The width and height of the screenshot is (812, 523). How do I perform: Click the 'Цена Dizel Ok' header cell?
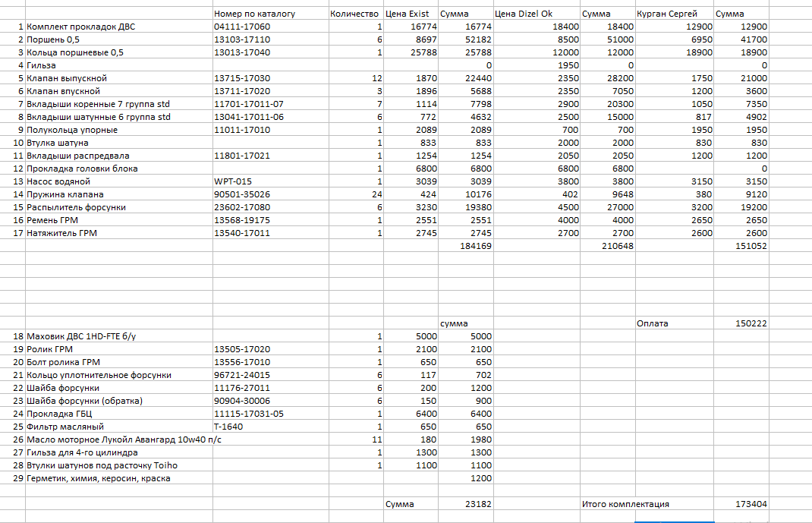click(537, 14)
